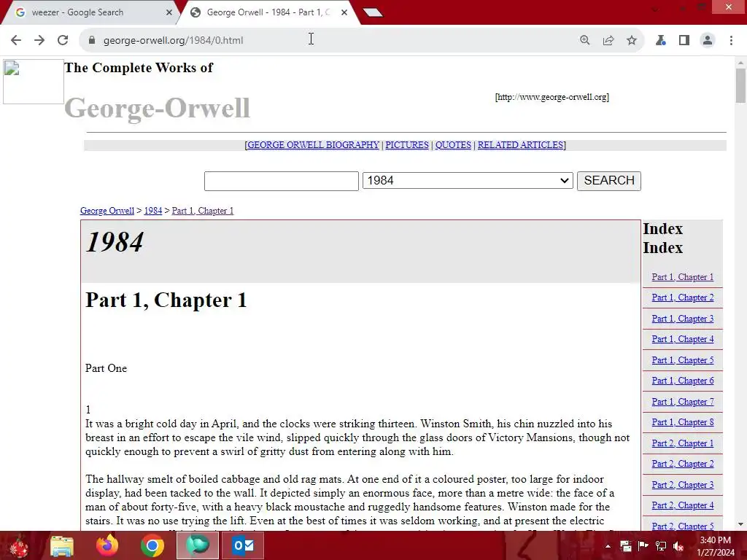Click the Part 1, Chapter 1 heading
Image resolution: width=747 pixels, height=560 pixels.
pos(166,300)
